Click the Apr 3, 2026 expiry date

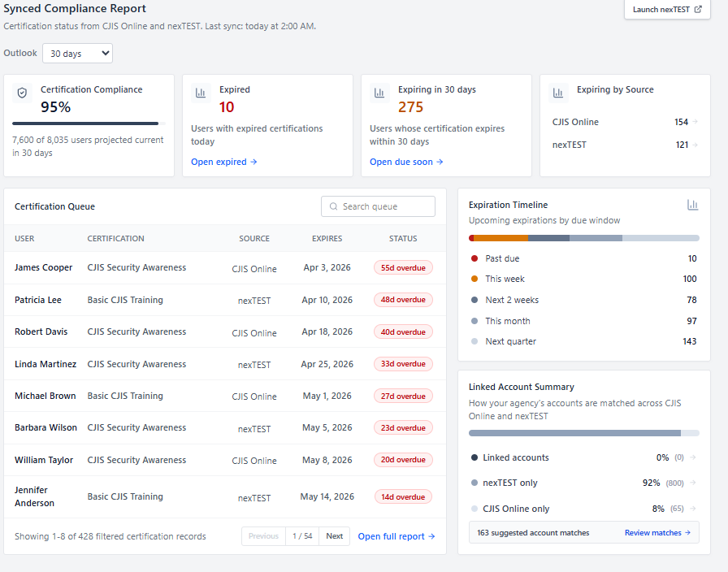click(x=327, y=267)
